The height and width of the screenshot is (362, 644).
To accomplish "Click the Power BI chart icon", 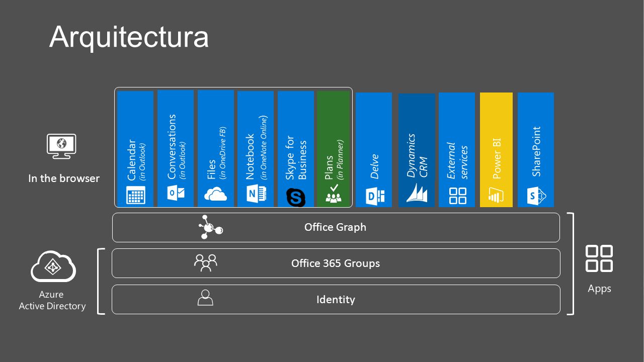I will pos(496,195).
